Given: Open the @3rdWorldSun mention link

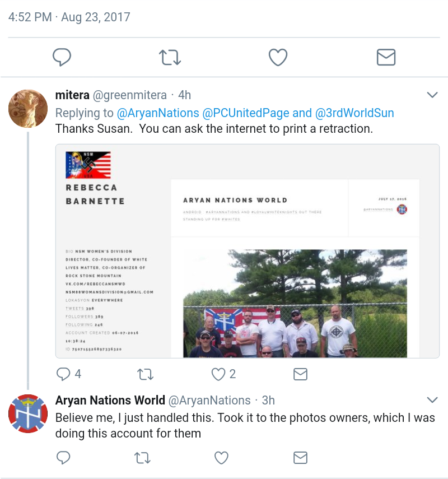Looking at the screenshot, I should pos(354,113).
